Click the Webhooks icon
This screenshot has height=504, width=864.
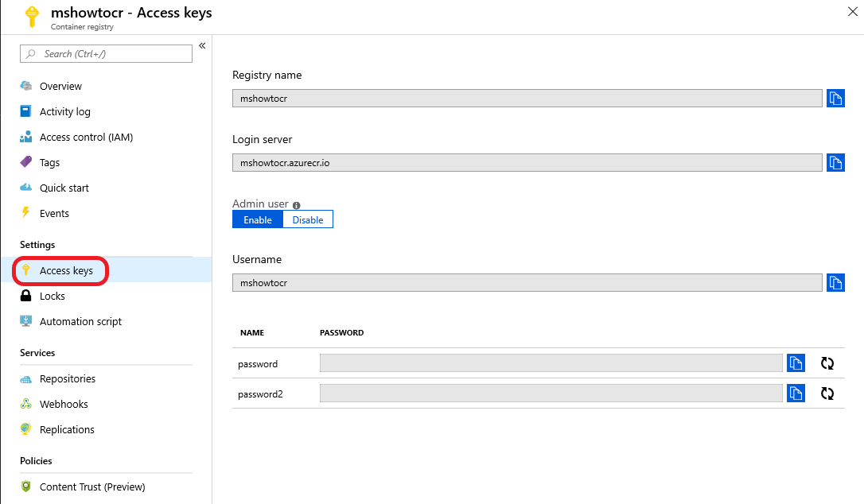coord(26,404)
